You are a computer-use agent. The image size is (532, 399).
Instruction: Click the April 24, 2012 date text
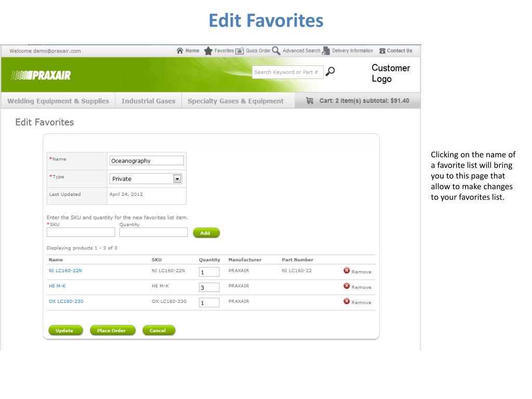[x=126, y=194]
